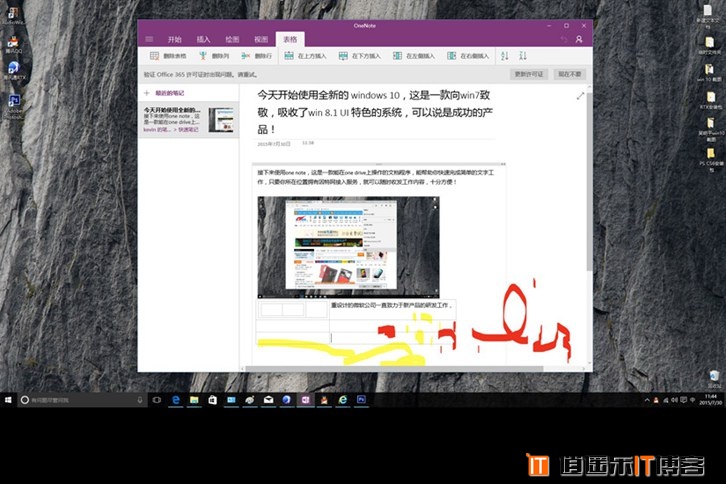Viewport: 726px width, 484px height.
Task: Click the expand full-page arrows icon
Action: (580, 96)
